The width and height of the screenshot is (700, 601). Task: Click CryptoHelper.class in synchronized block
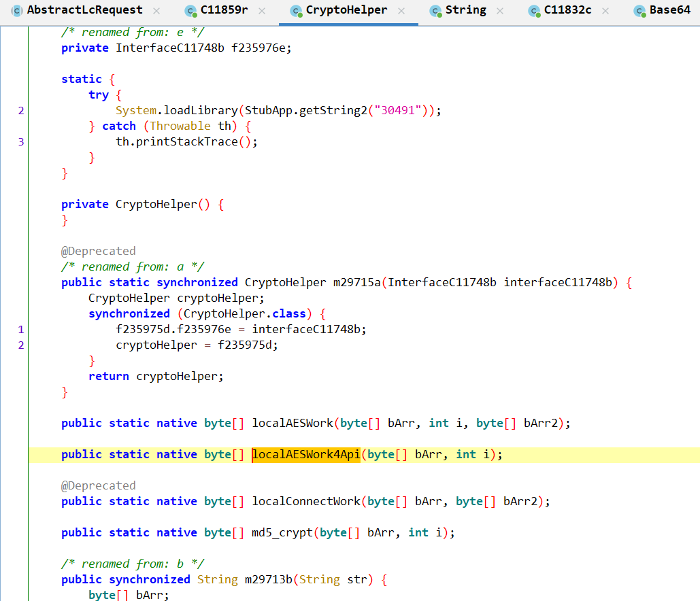click(245, 313)
